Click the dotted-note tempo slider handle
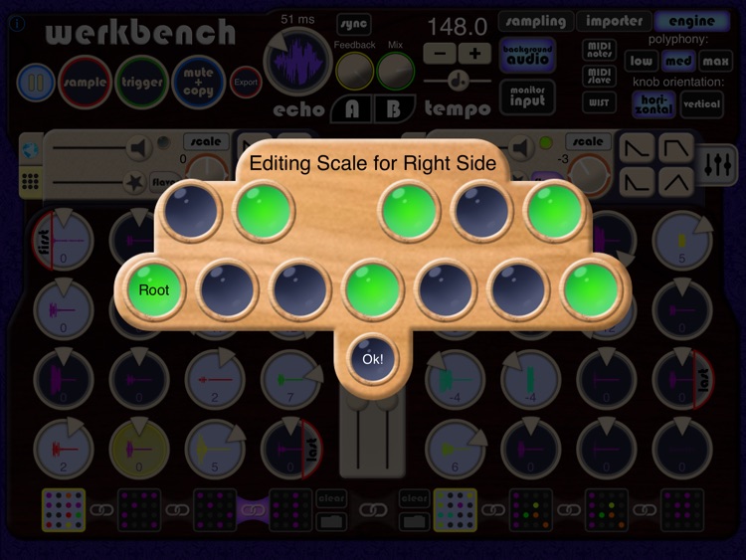Screen dimensions: 746x560 [459, 81]
